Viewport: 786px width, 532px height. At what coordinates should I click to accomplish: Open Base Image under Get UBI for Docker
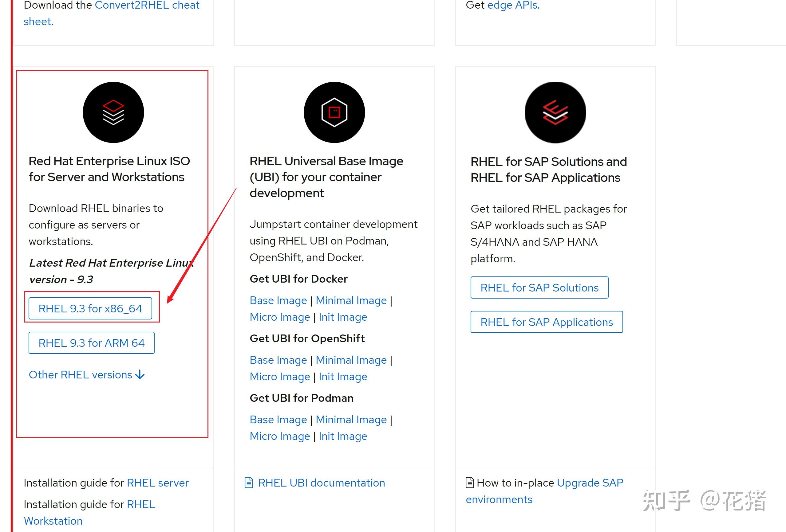click(x=278, y=300)
